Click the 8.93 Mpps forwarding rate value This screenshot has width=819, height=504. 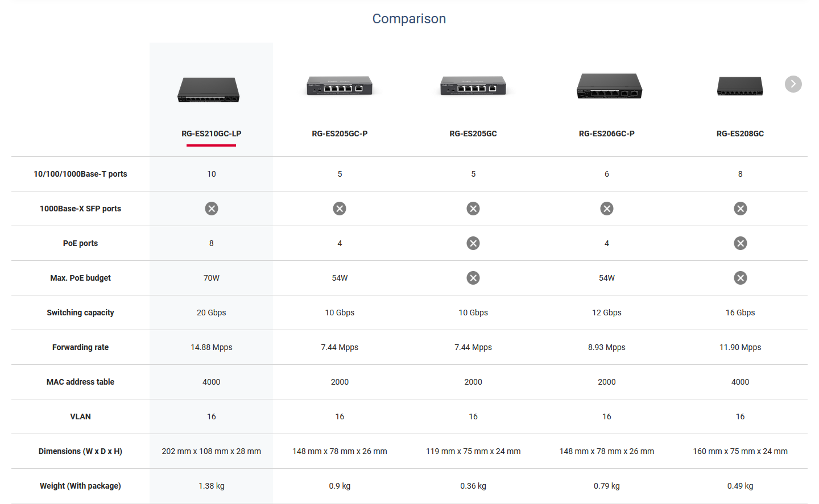point(607,347)
